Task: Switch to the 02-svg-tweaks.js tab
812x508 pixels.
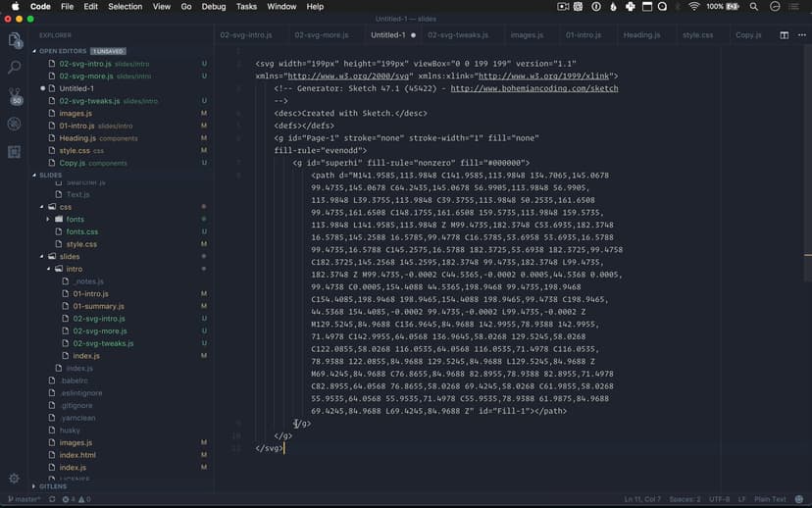Action: (456, 35)
